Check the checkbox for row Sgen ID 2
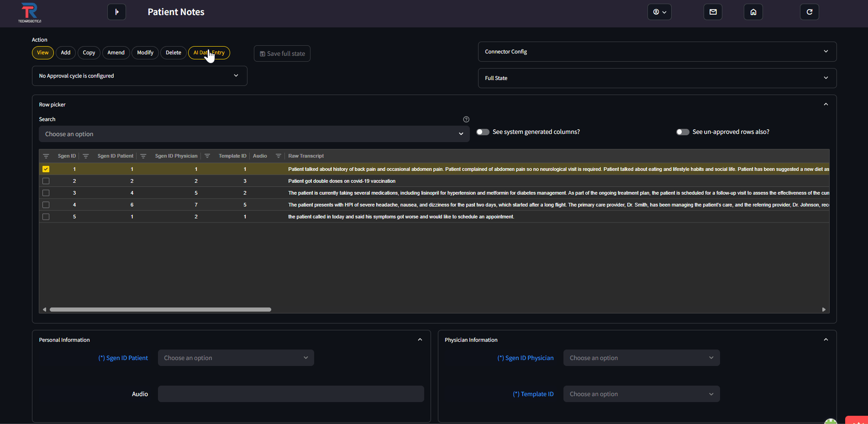Screen dimensions: 868x424 [46, 180]
